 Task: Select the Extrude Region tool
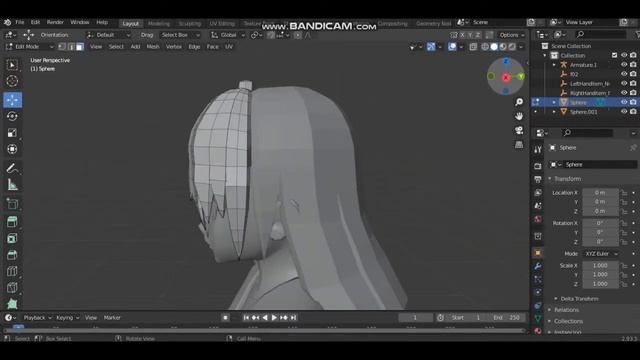coord(12,222)
